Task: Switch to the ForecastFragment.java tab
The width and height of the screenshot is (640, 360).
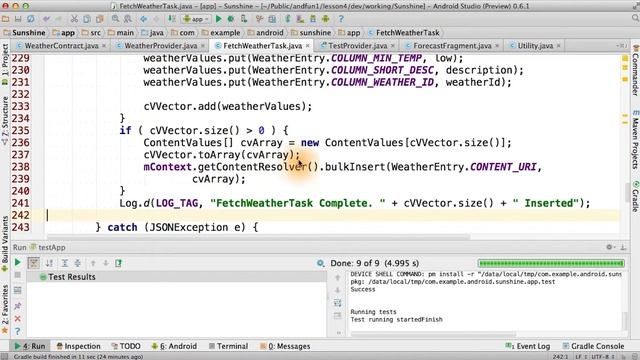Action: tap(452, 46)
